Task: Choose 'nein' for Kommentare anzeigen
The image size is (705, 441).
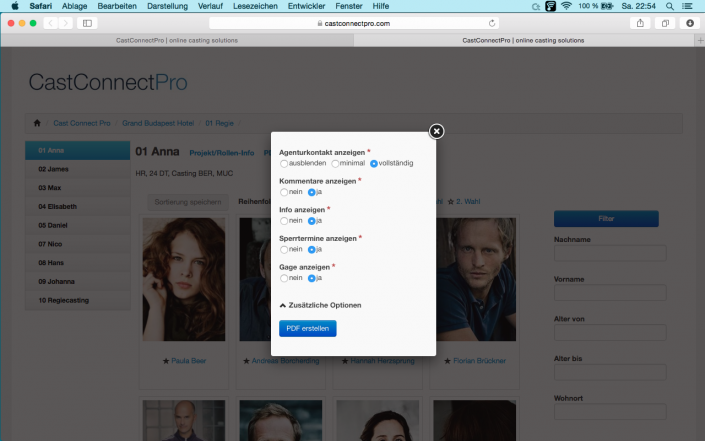Action: click(284, 192)
